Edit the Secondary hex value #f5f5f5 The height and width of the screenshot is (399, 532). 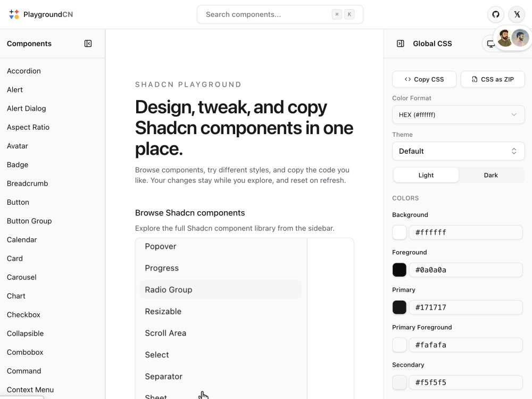click(465, 383)
